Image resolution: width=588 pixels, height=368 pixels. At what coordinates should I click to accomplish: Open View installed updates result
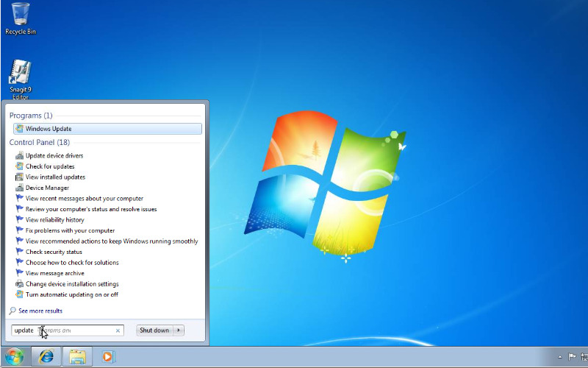(x=55, y=177)
